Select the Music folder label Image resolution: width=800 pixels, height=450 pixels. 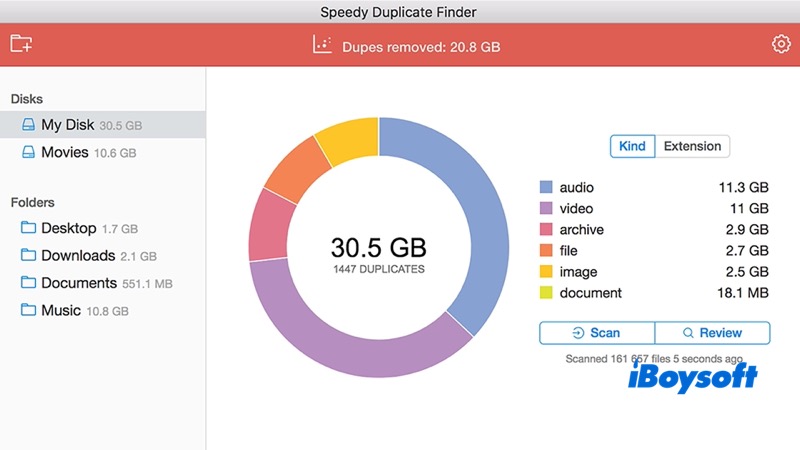pyautogui.click(x=61, y=311)
